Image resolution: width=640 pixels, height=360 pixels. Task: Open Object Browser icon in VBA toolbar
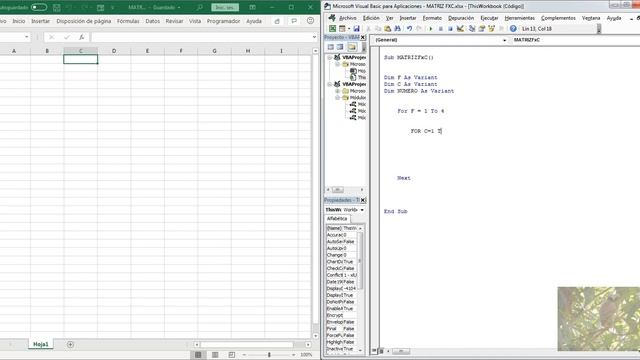[x=491, y=29]
